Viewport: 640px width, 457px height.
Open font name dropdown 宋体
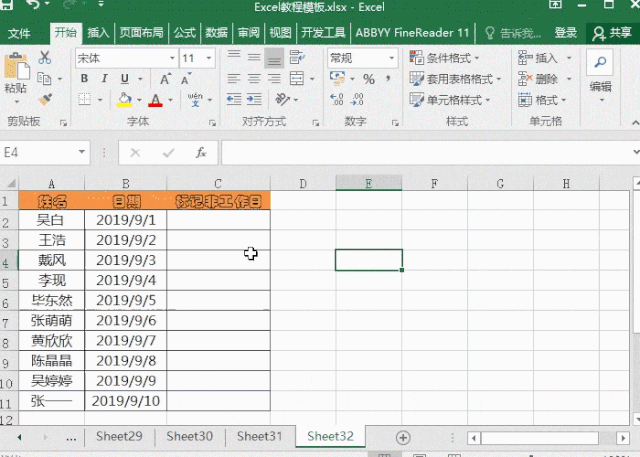coord(172,58)
